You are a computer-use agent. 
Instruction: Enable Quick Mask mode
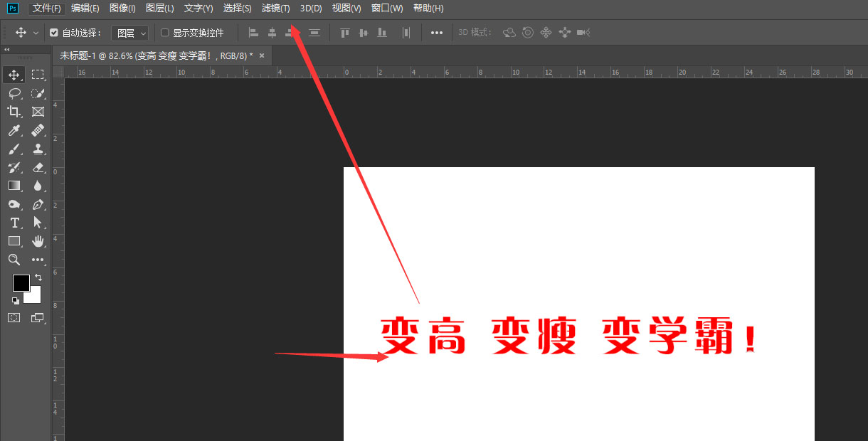click(x=14, y=317)
